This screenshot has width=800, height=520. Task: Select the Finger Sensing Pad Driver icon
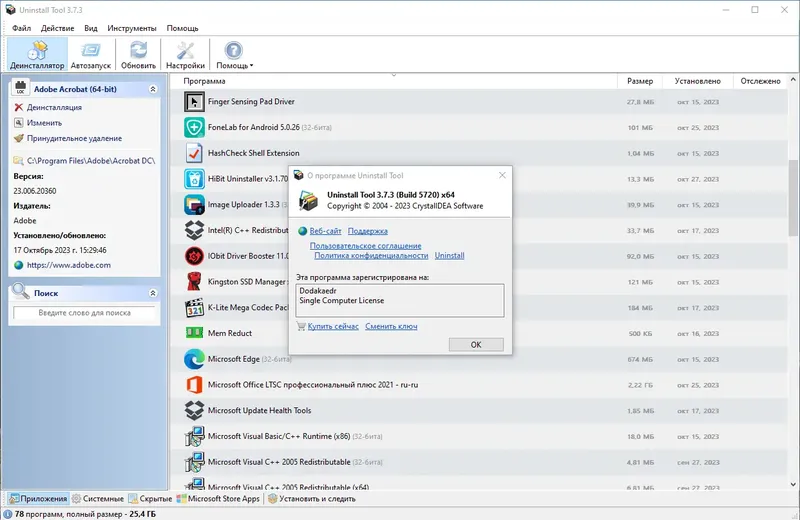[x=194, y=102]
